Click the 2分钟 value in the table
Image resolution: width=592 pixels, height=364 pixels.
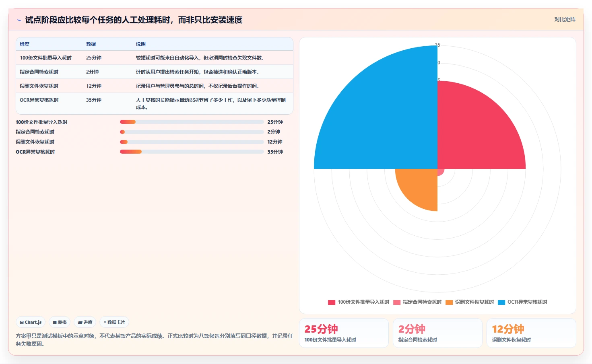tap(93, 72)
